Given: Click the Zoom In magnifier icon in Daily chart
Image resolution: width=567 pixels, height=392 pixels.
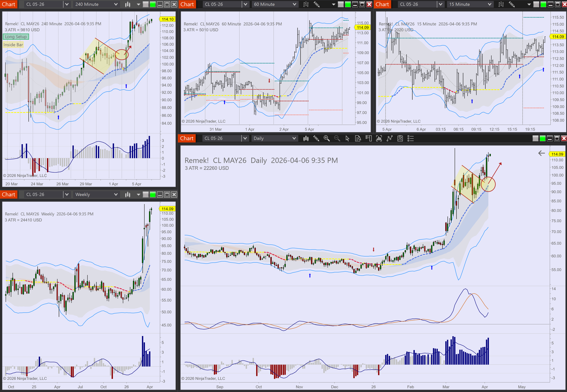Looking at the screenshot, I should pyautogui.click(x=327, y=138).
